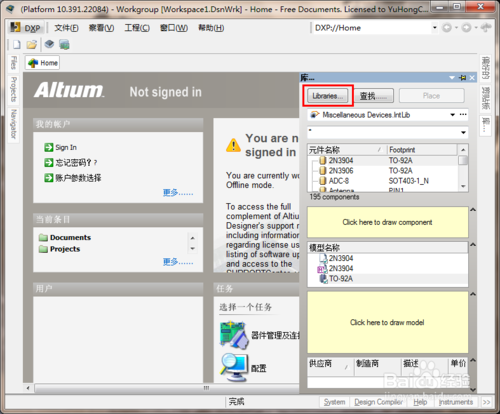Screen dimensions: 500x414
Task: Open the 帮助(H) menu
Action: click(x=211, y=28)
